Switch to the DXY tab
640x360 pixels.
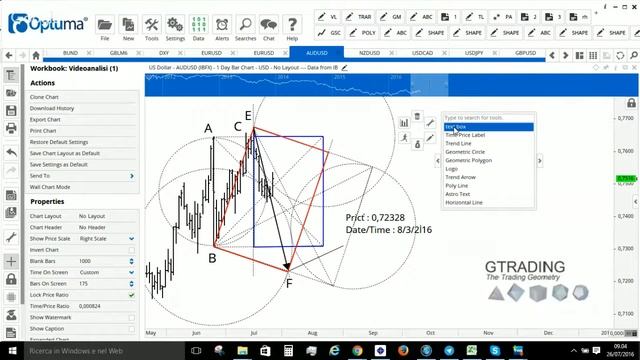[x=164, y=53]
